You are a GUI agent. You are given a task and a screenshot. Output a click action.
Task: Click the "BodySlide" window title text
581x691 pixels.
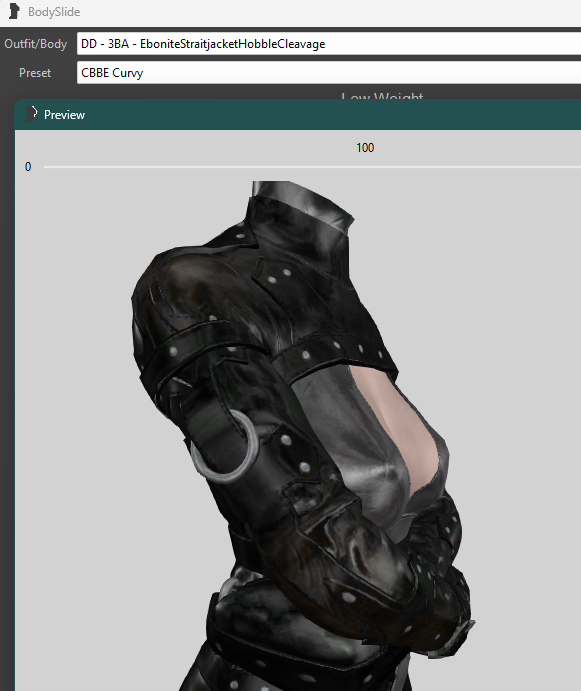tap(54, 12)
